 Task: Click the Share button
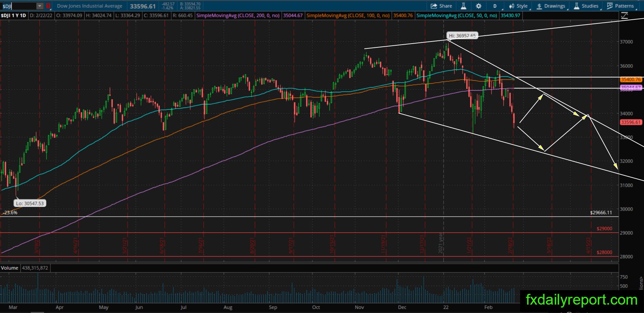click(x=441, y=6)
